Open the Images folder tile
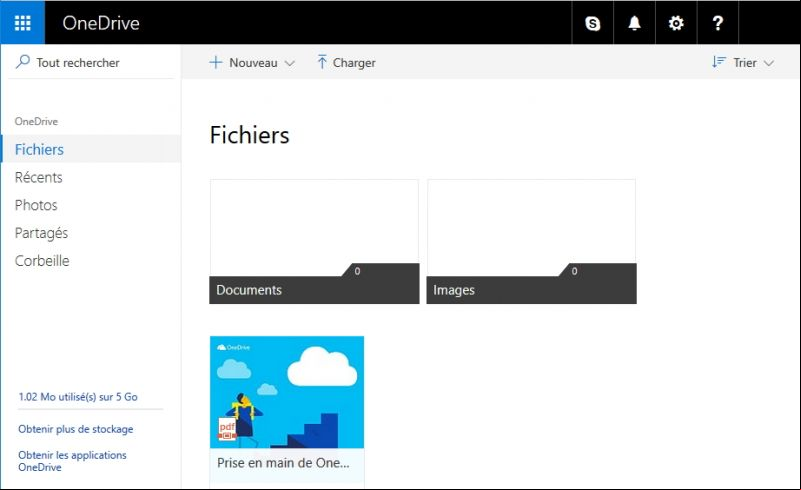The image size is (801, 490). point(531,241)
